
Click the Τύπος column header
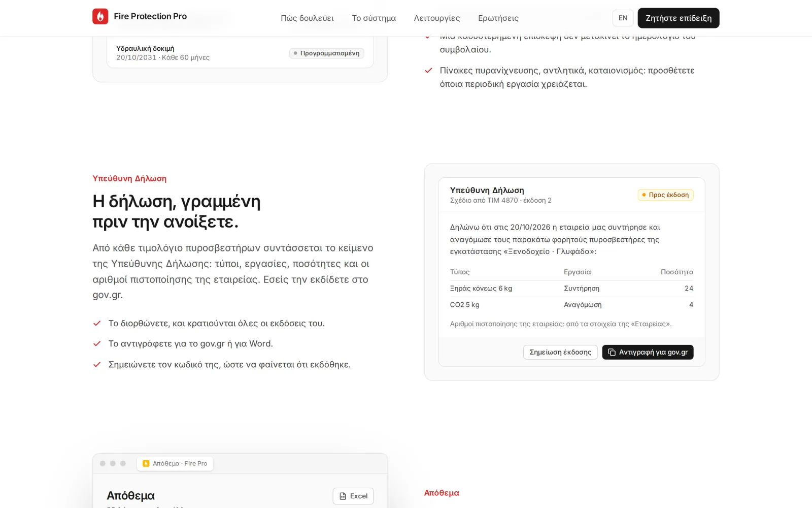click(x=460, y=272)
